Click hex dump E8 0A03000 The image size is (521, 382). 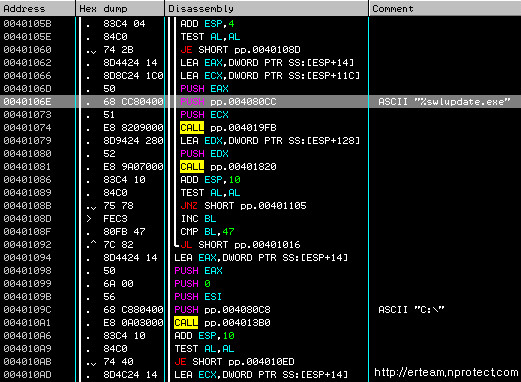[133, 323]
